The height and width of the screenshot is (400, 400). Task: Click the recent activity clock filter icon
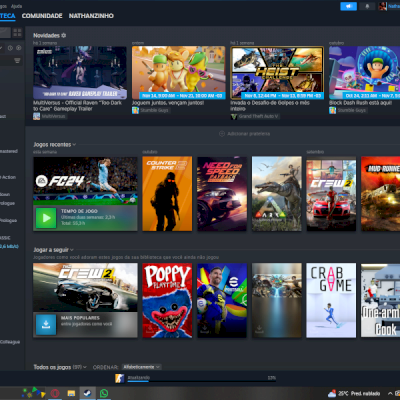[10, 48]
